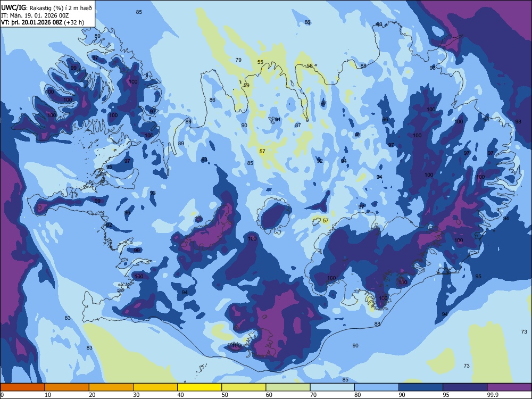Click the legend scale label '0'
Image resolution: width=532 pixels, height=399 pixels.
2,395
